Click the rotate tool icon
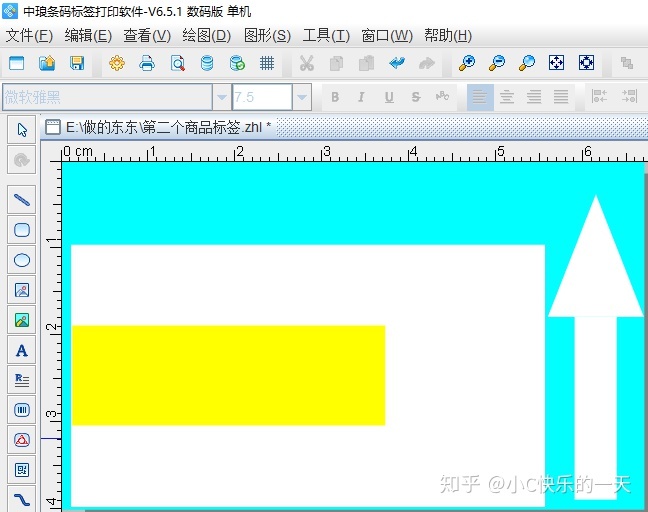 pos(21,160)
